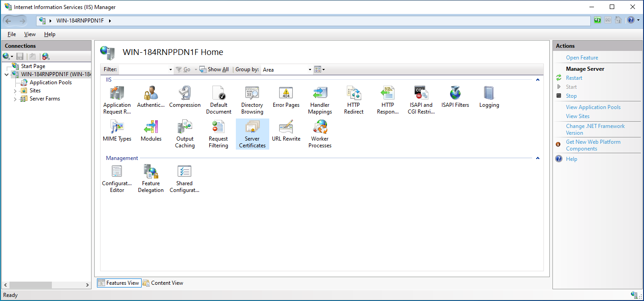Open HTTP Response Headers feature
The height and width of the screenshot is (301, 644).
coord(387,100)
